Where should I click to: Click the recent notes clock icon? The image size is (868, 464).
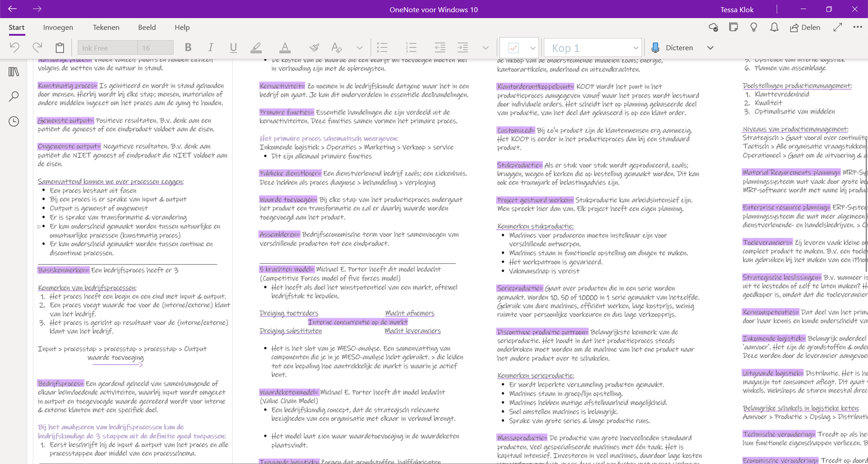click(x=14, y=121)
